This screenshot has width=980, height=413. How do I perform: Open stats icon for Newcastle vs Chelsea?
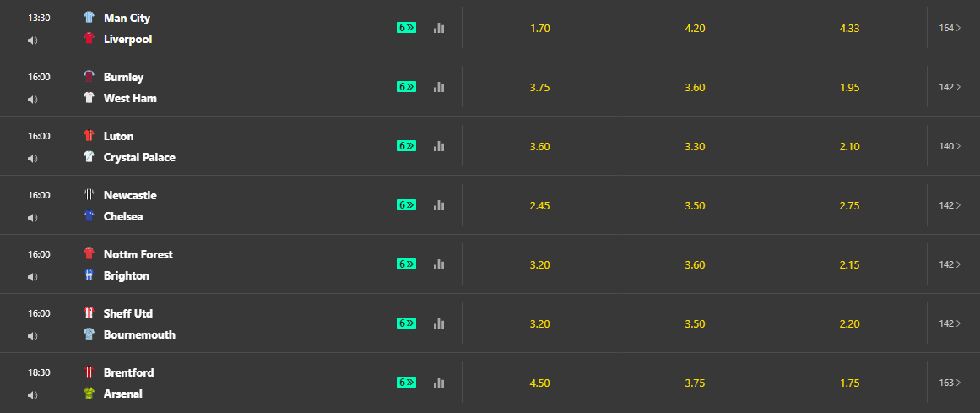point(439,205)
